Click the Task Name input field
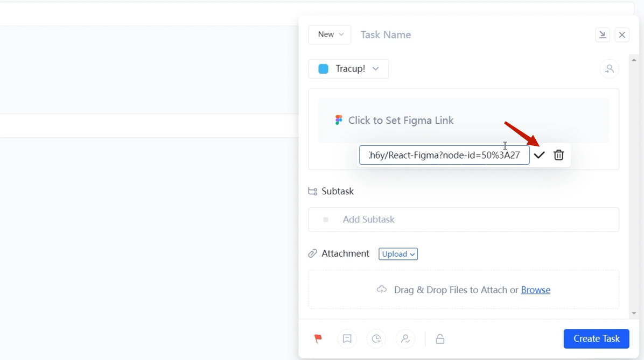This screenshot has height=360, width=644. point(474,35)
